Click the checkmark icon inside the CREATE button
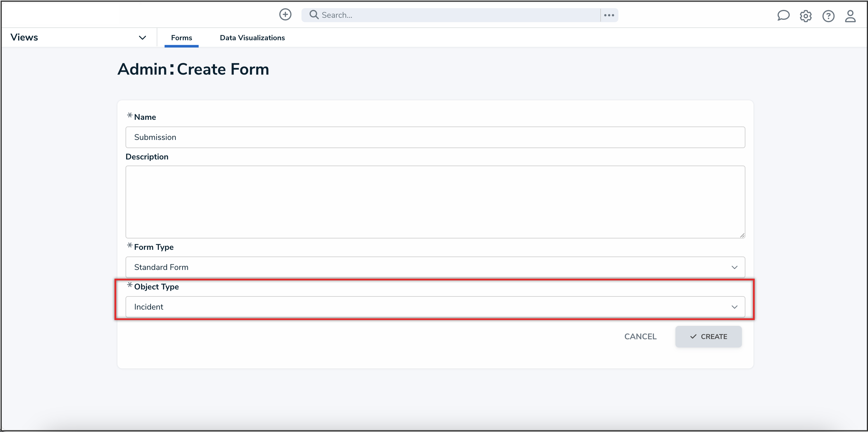 [693, 337]
